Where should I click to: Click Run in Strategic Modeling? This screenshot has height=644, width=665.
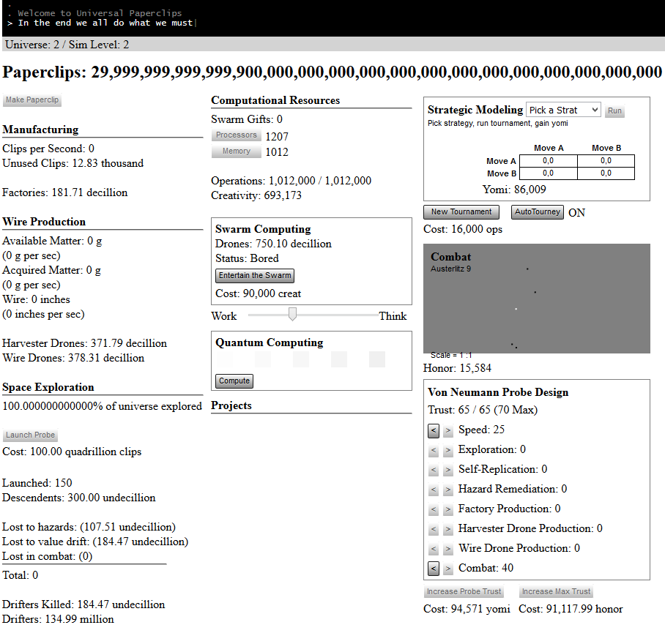(x=614, y=111)
